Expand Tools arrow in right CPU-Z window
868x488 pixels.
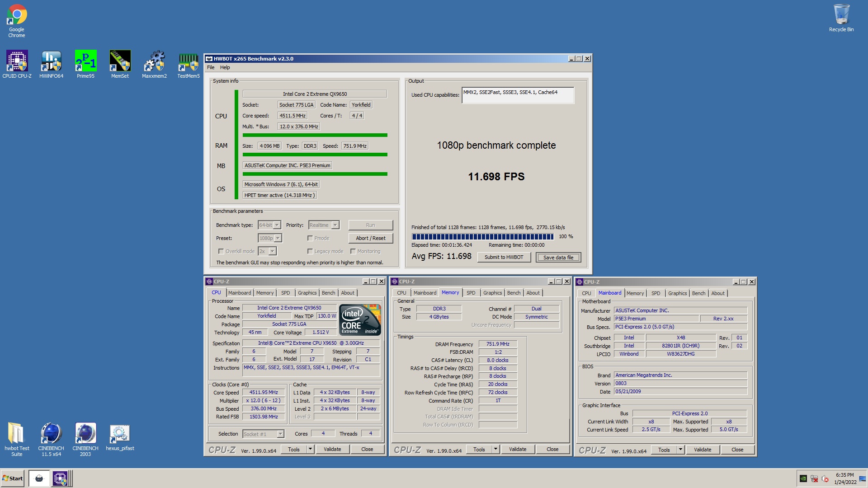(681, 450)
